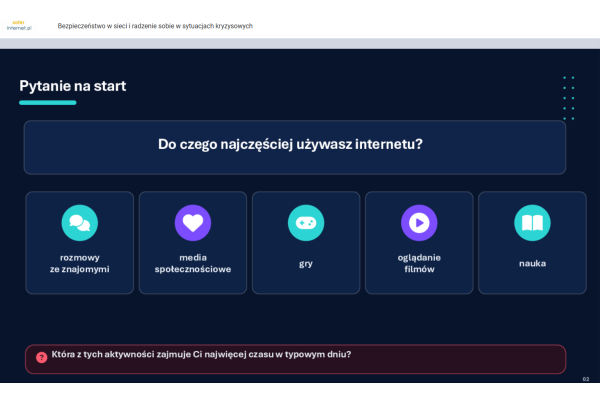Select the open book icon

532,223
